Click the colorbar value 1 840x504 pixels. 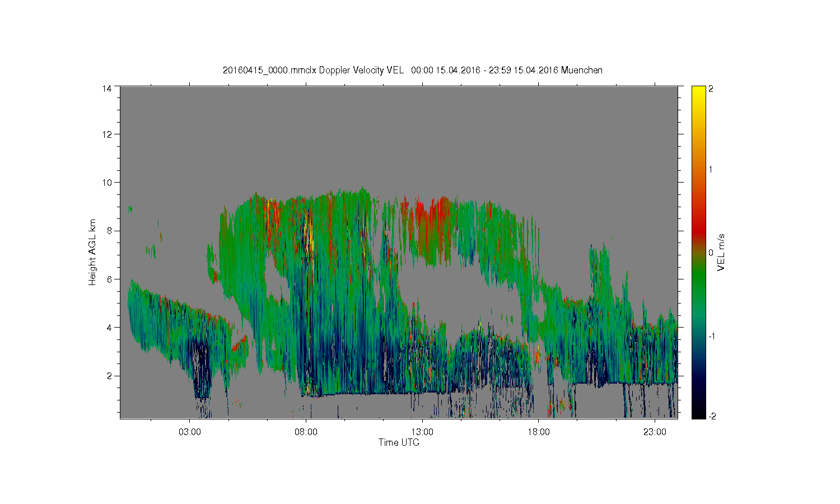pos(711,170)
